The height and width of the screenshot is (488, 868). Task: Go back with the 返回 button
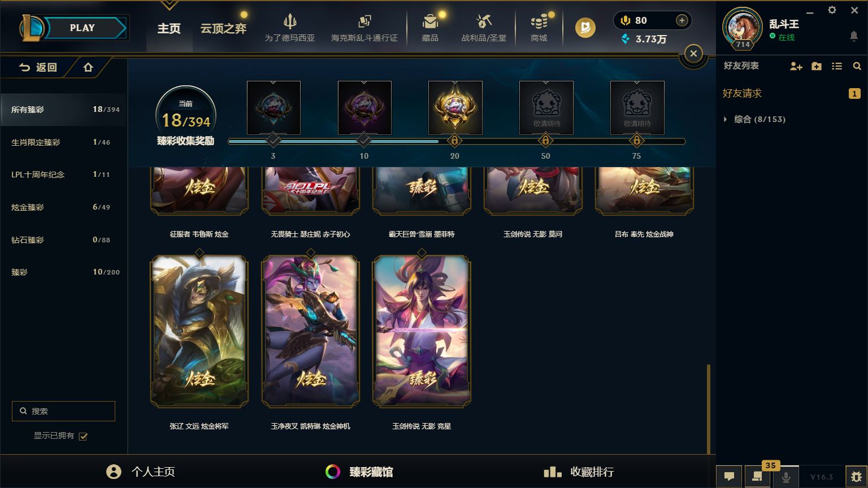[38, 67]
